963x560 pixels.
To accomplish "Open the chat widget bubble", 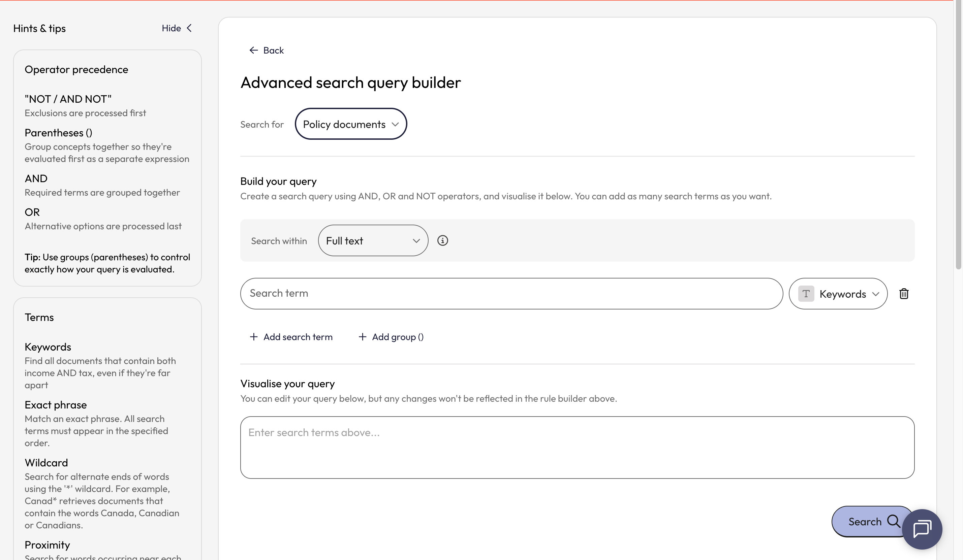I will point(922,529).
